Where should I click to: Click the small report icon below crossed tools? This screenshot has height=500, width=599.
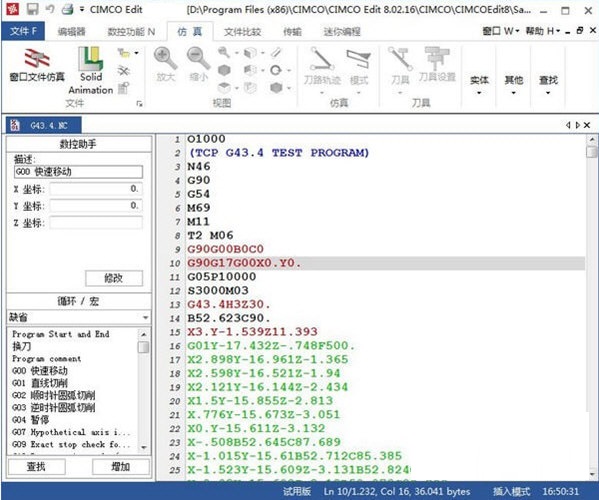tap(123, 88)
